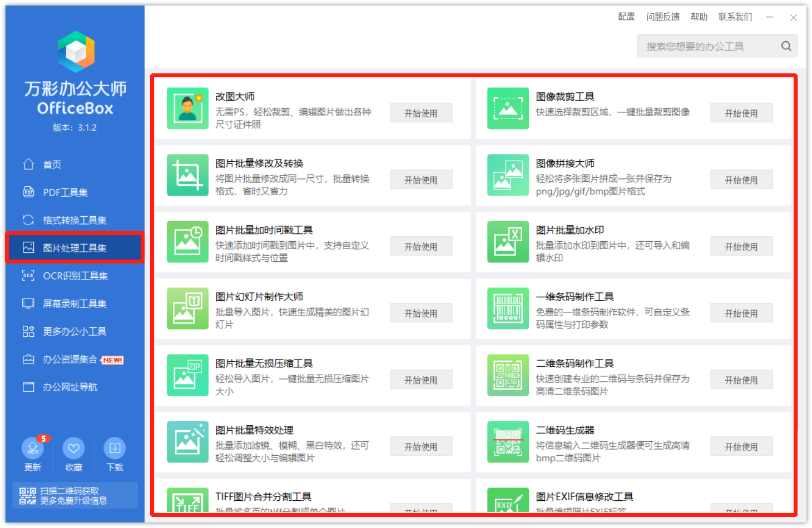
Task: Click the 一维条码制作工具 barcode icon
Action: [508, 308]
